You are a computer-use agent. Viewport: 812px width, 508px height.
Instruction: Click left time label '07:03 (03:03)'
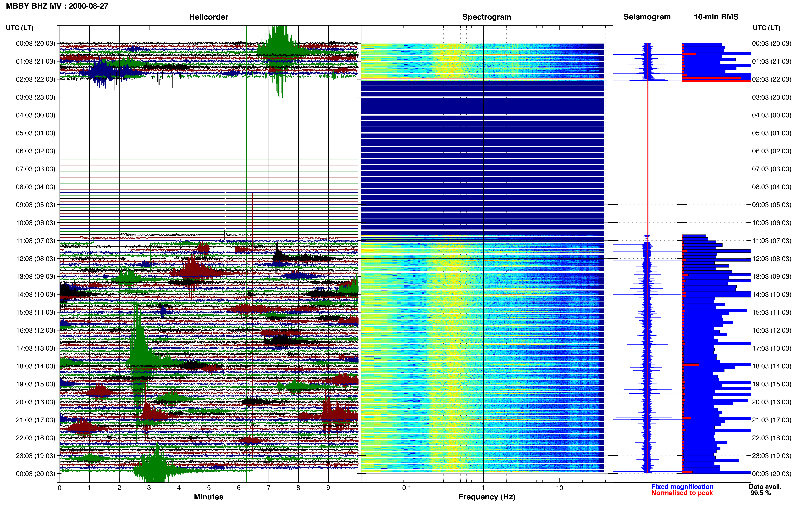(36, 169)
